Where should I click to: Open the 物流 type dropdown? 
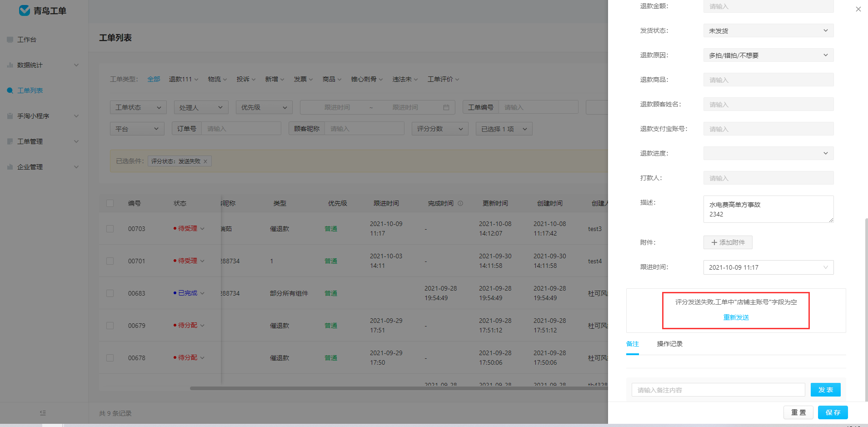pyautogui.click(x=217, y=79)
